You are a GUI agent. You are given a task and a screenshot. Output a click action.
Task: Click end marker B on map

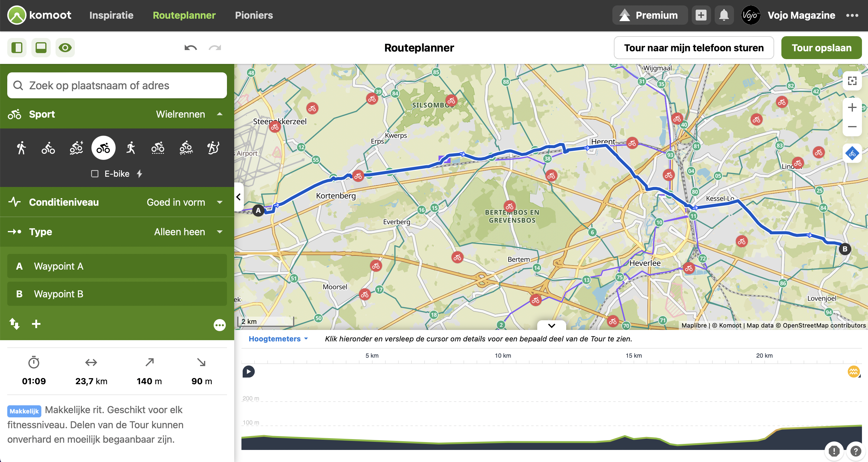844,249
